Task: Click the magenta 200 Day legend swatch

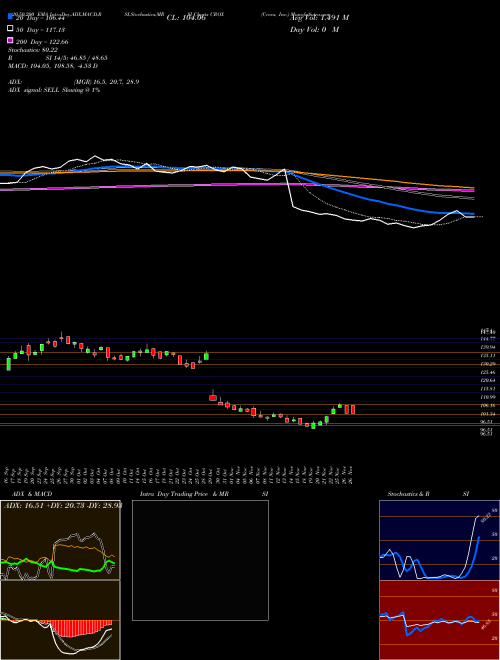Action: click(11, 40)
